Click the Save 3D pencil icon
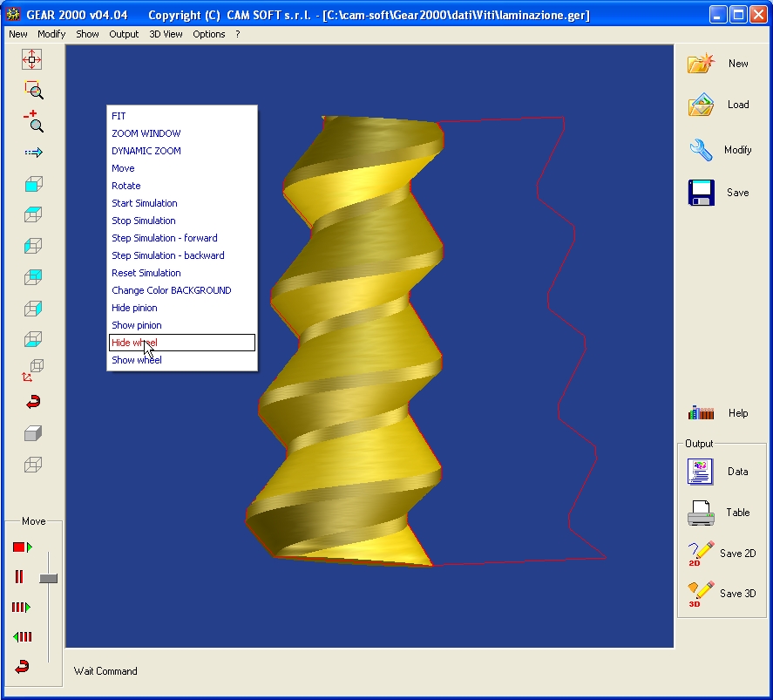773x700 pixels. (x=701, y=594)
